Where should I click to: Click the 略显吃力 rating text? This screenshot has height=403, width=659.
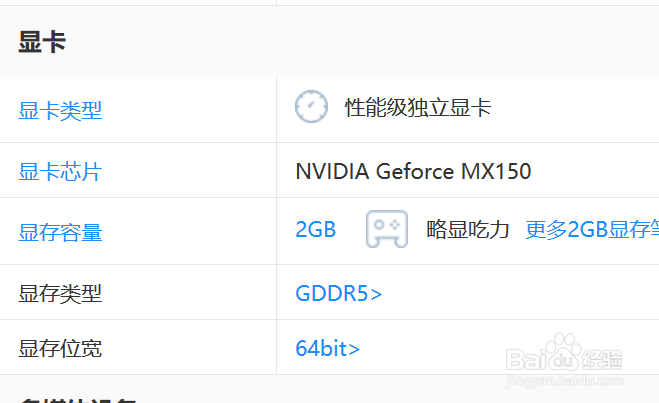pos(468,230)
